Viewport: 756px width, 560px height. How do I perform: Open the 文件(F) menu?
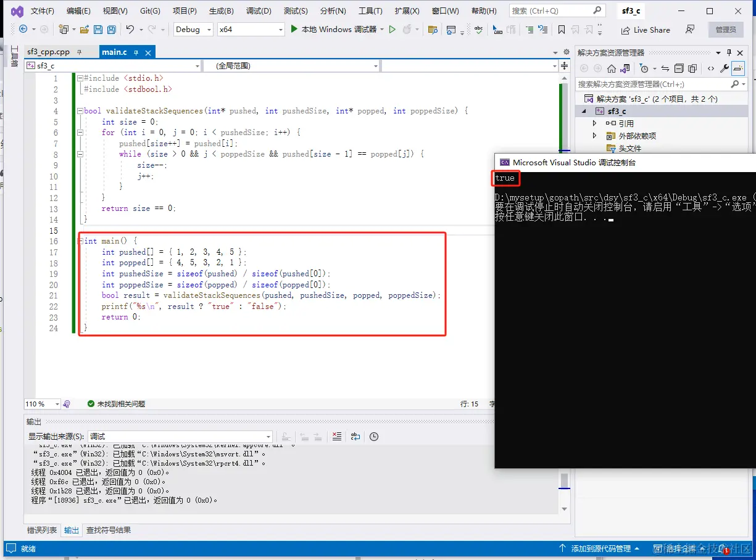click(x=43, y=11)
